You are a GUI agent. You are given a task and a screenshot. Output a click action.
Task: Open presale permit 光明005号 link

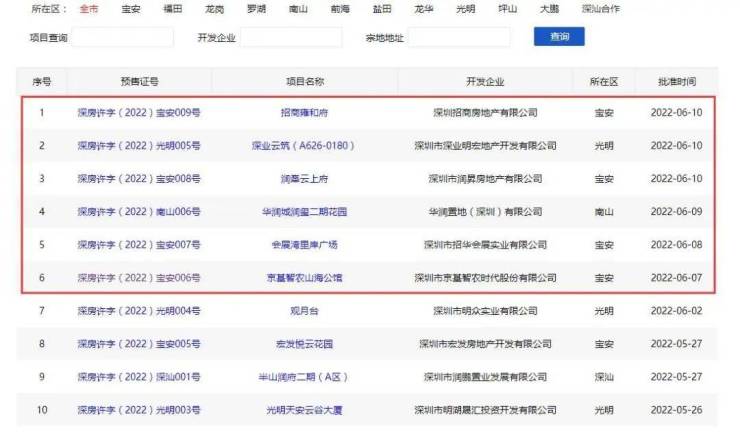[139, 146]
